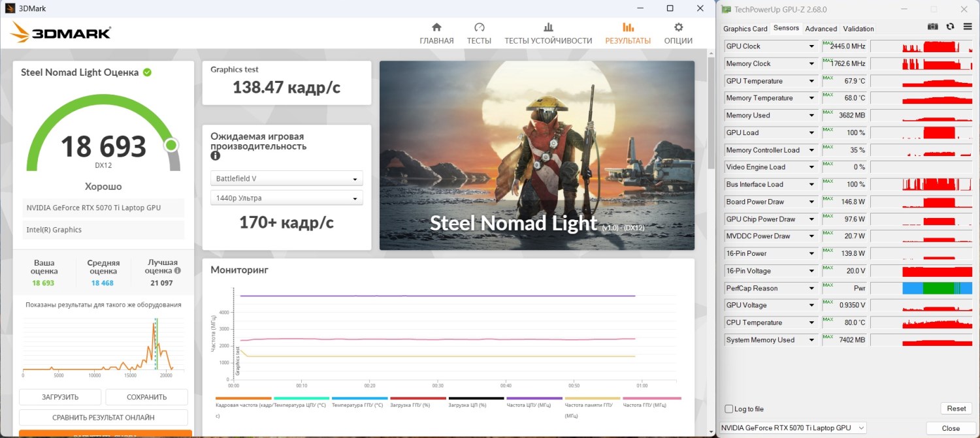Open ТЕСТЫ УСТОЙЧИВОСТИ stress tests icon
This screenshot has width=980, height=438.
[548, 27]
